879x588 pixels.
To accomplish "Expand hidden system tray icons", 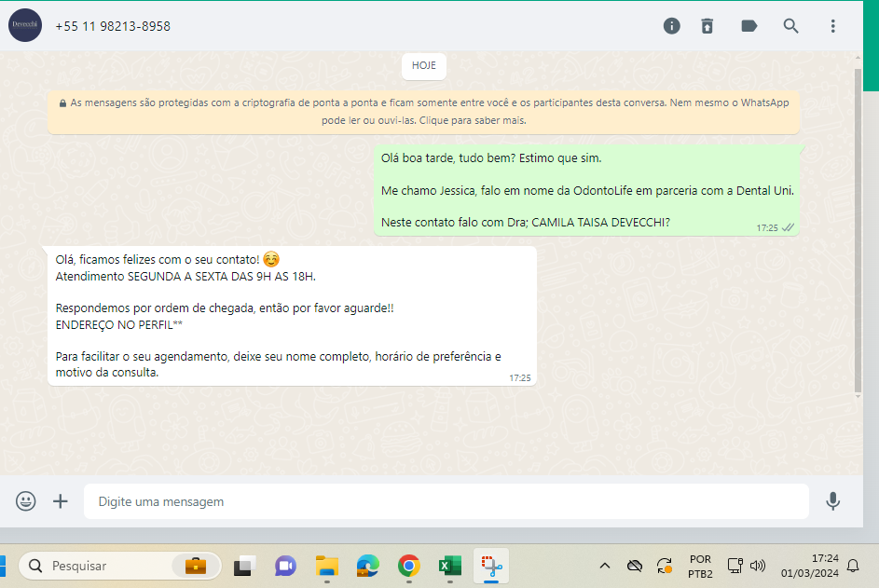I will point(605,566).
